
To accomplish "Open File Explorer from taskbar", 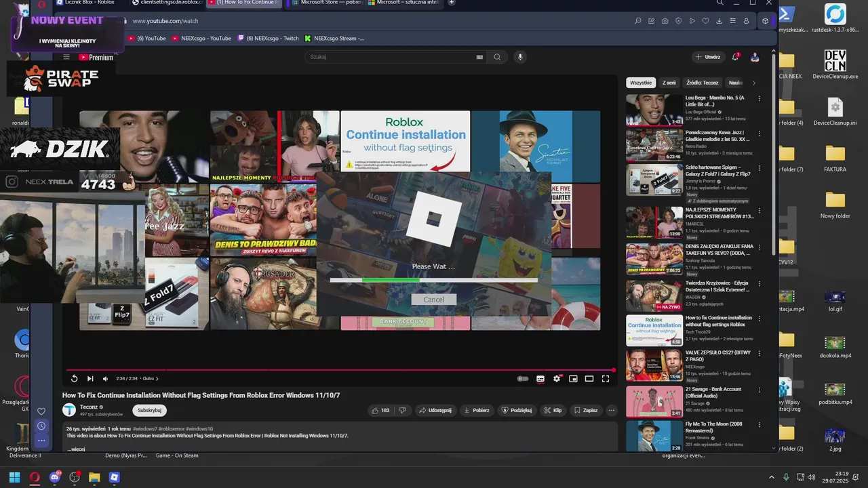I will tap(94, 477).
